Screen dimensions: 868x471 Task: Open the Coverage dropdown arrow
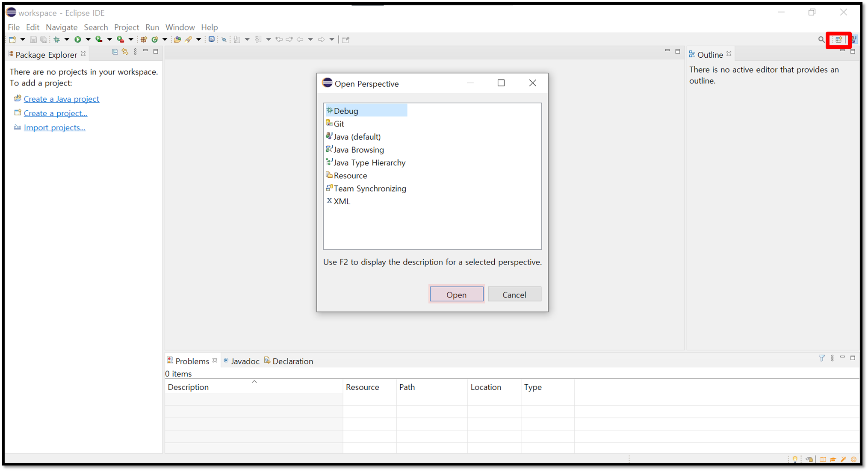coord(109,39)
